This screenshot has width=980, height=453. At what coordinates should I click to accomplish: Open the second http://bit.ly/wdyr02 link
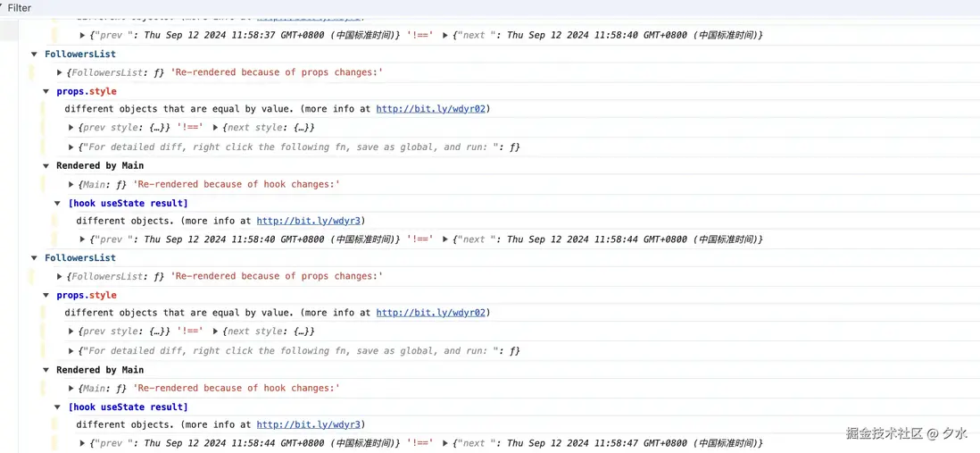pos(430,313)
